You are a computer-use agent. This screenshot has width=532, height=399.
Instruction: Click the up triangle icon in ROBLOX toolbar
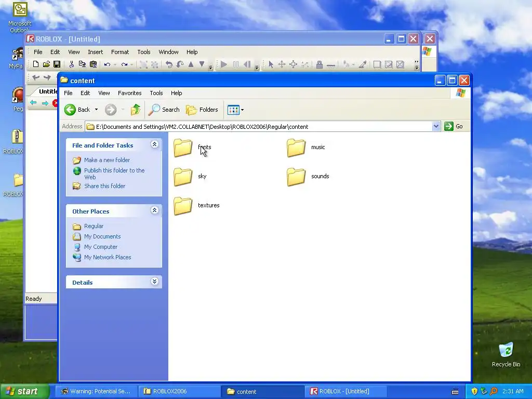coord(191,64)
